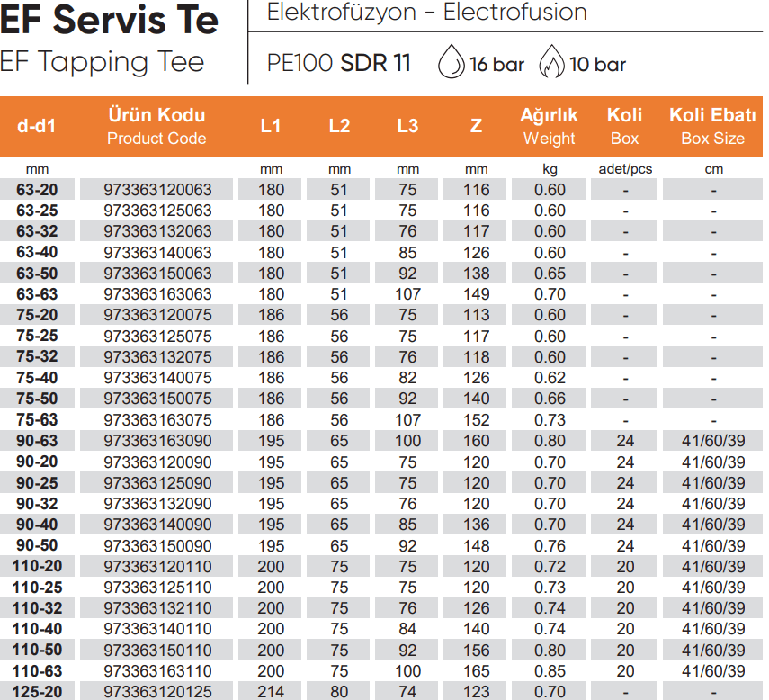Select product code 973363140075
769x700 pixels.
[x=157, y=378]
